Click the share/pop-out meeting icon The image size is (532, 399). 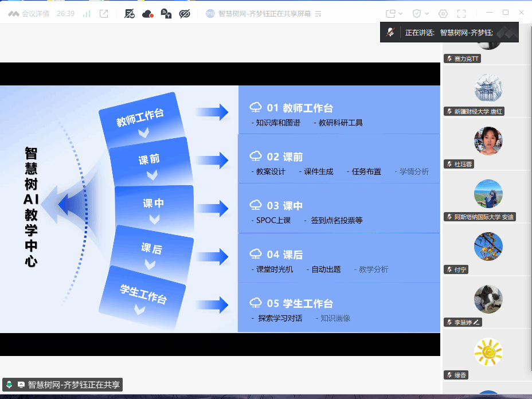(x=104, y=14)
